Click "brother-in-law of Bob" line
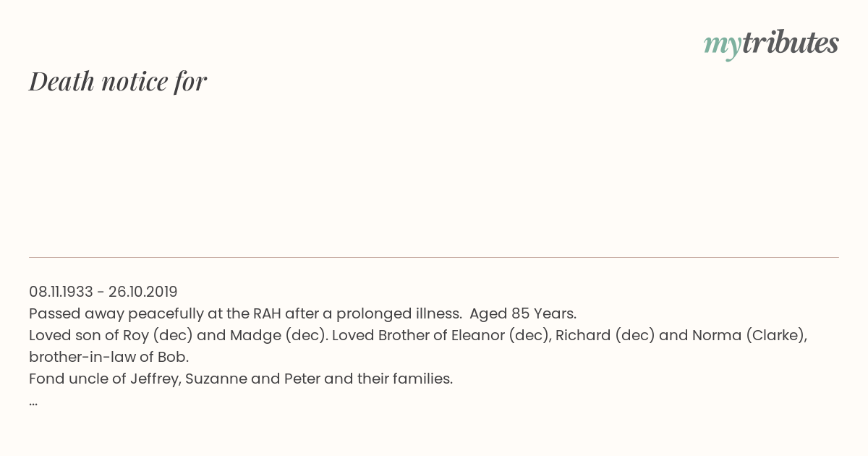 click(x=109, y=358)
